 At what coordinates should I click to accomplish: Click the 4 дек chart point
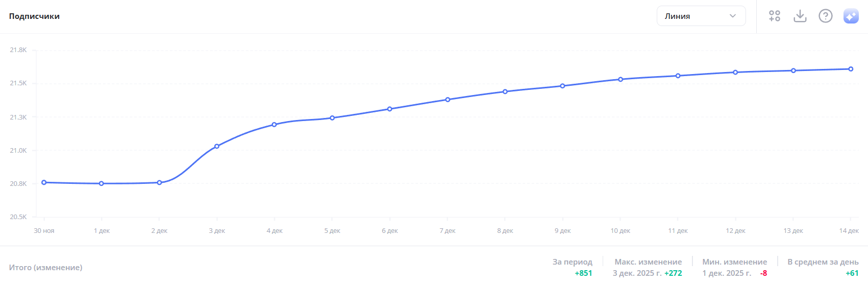275,125
